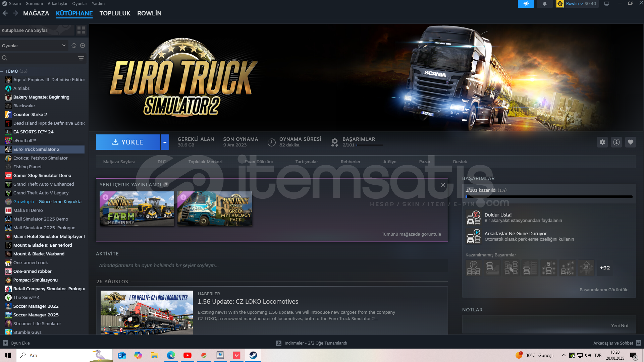
Task: Open Greek Mythology Pack DLC thumbnail
Action: coord(215,208)
